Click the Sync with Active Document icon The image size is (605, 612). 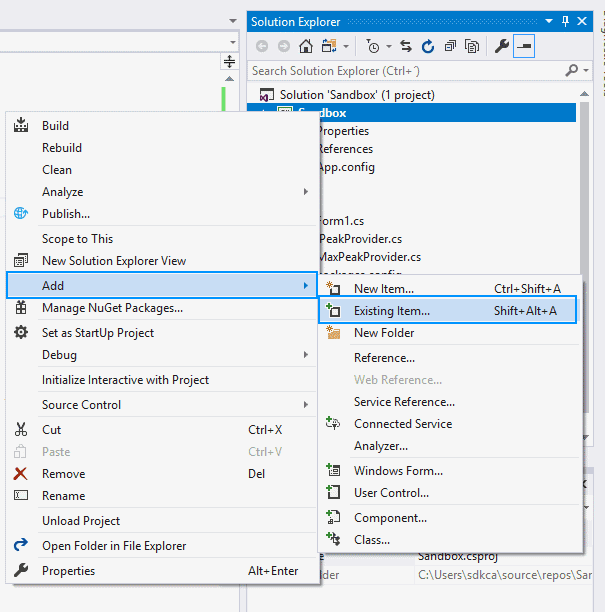point(406,46)
